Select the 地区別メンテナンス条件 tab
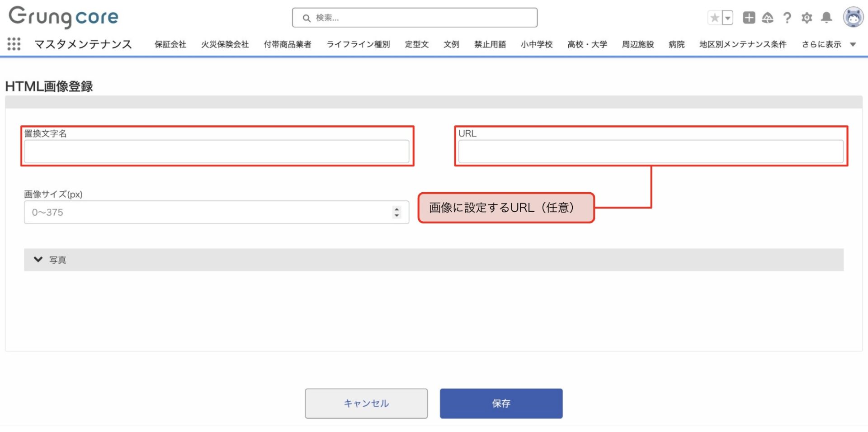 point(742,44)
